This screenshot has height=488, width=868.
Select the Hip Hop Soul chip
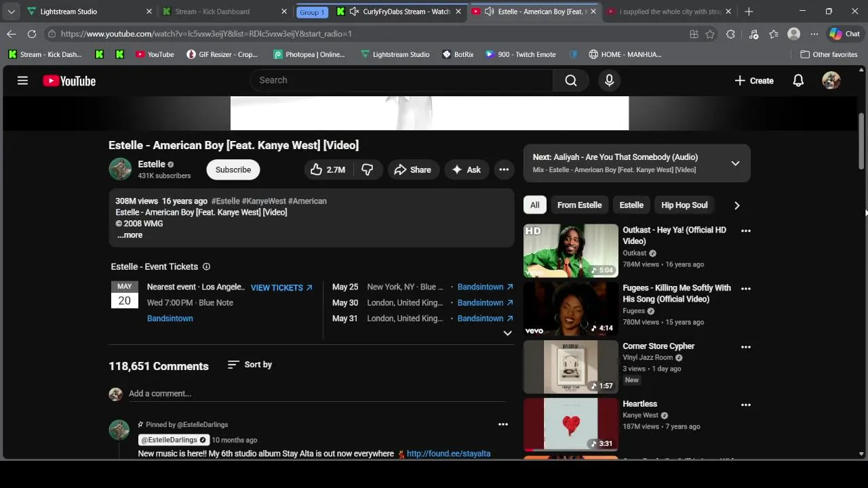pos(684,205)
